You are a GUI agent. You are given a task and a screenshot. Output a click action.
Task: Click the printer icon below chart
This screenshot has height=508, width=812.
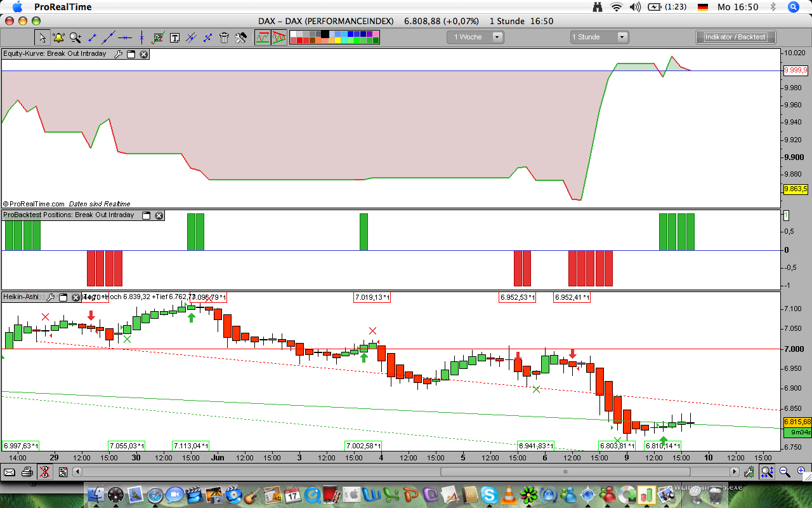(x=27, y=472)
